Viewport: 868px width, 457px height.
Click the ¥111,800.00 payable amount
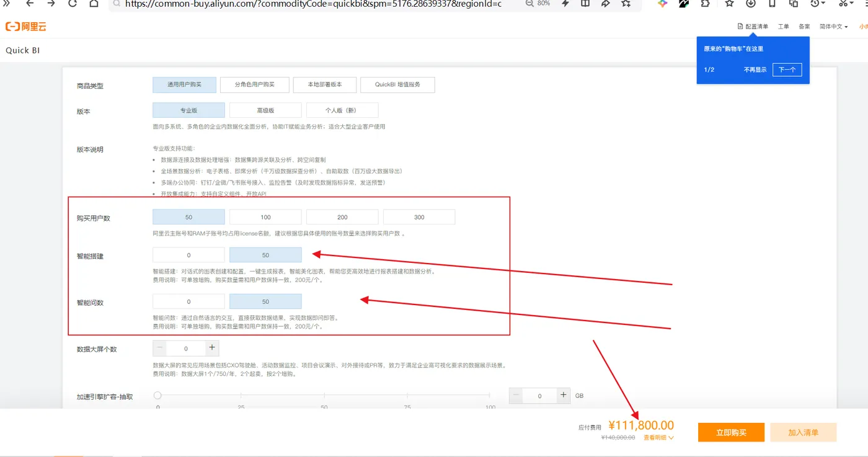(x=641, y=425)
